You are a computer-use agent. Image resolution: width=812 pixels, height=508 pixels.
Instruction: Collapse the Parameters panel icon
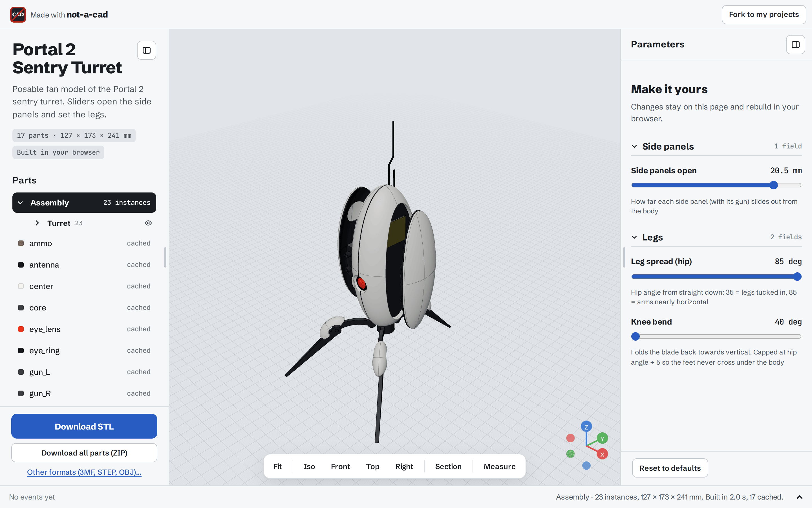[796, 45]
